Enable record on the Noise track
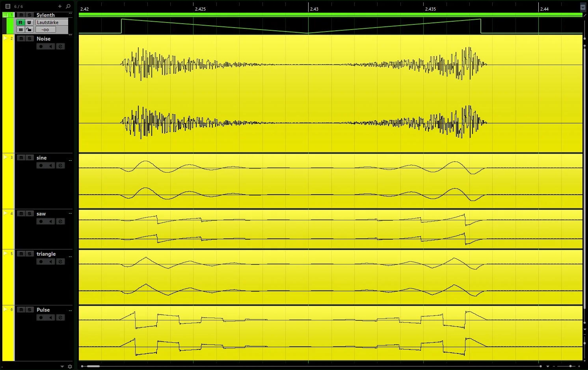Screen dimensions: 588x370 click(x=41, y=46)
